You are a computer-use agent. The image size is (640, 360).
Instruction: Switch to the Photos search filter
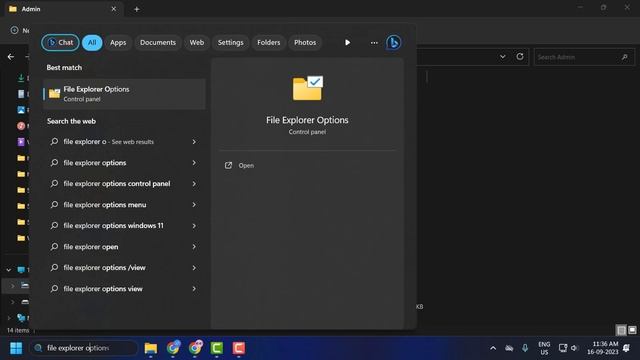[x=305, y=42]
